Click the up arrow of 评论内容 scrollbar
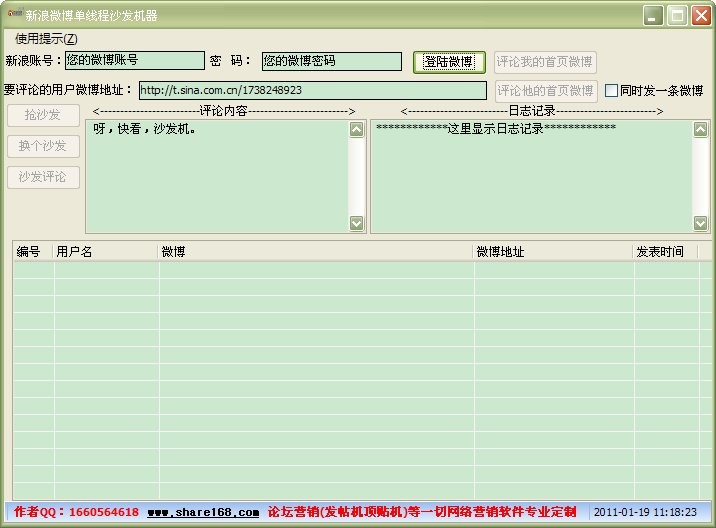The height and width of the screenshot is (528, 716). pyautogui.click(x=357, y=129)
